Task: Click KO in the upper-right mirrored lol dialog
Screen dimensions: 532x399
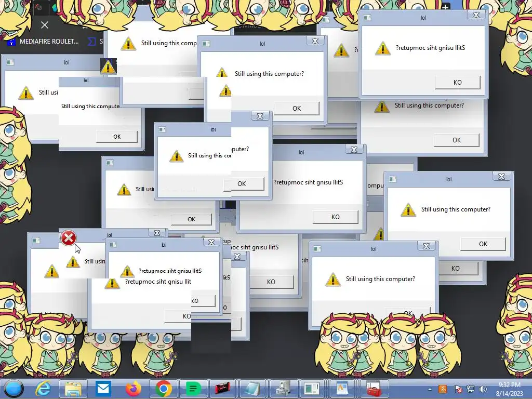Action: 457,83
